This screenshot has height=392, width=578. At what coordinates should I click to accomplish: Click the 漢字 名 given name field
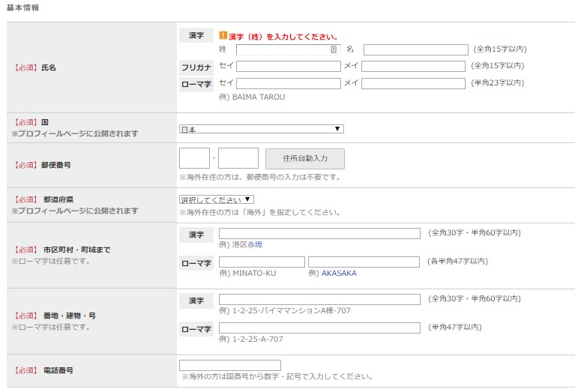pyautogui.click(x=415, y=49)
